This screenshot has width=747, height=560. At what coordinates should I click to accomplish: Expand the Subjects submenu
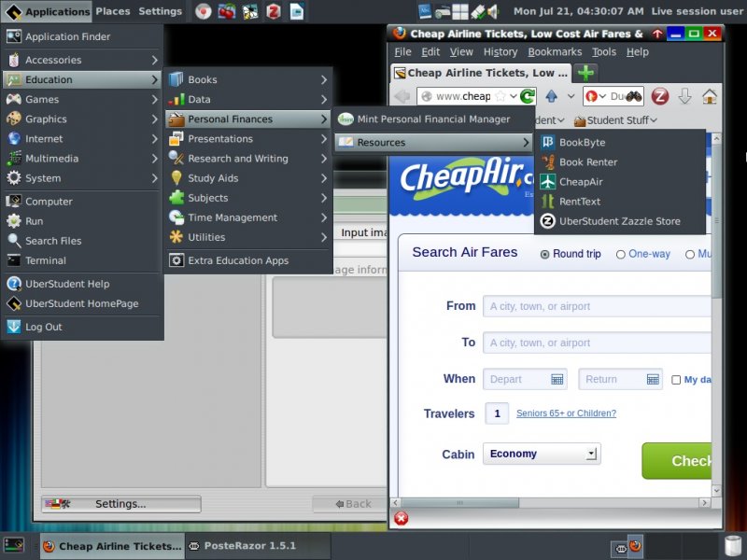248,198
